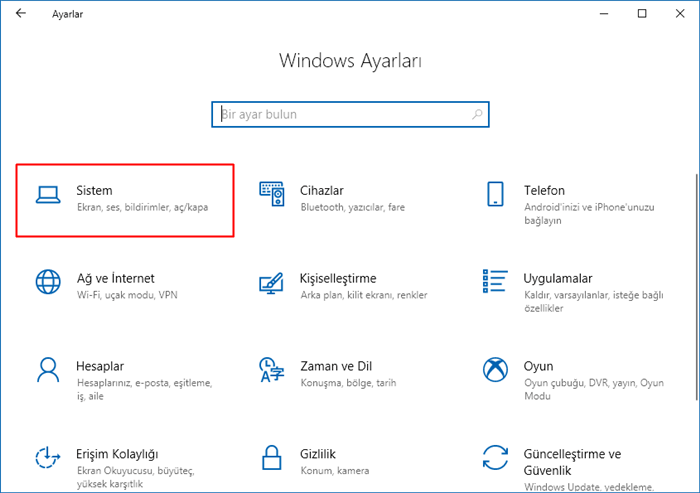Click 'Kaldır, varsayılanlar, isteğe bağlı özellikler' text
This screenshot has height=493, width=700.
coord(594,302)
